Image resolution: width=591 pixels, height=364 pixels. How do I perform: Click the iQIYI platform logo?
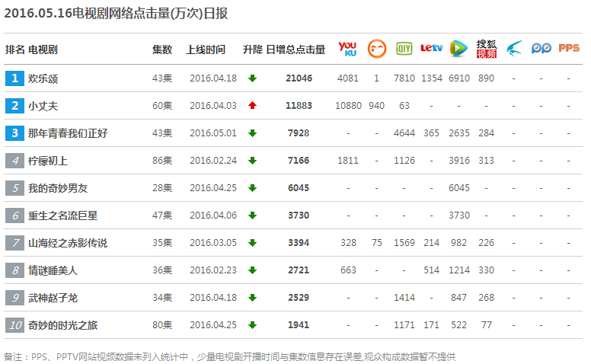pos(404,49)
